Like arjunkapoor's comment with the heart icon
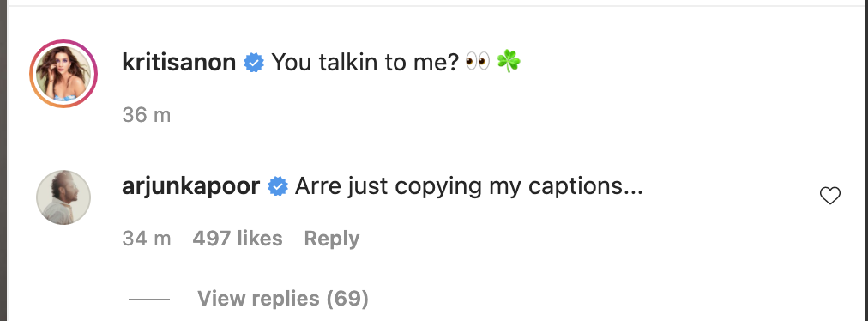Image resolution: width=868 pixels, height=321 pixels. [x=829, y=196]
